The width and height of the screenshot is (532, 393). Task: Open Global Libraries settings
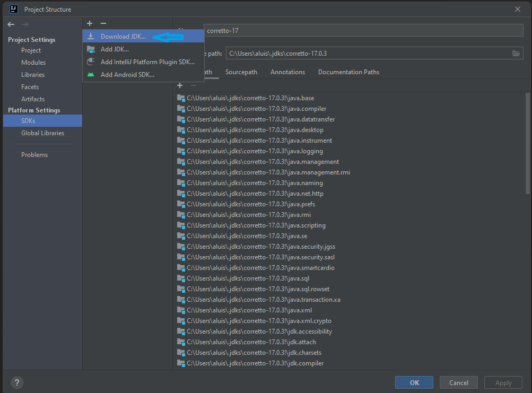coord(42,133)
